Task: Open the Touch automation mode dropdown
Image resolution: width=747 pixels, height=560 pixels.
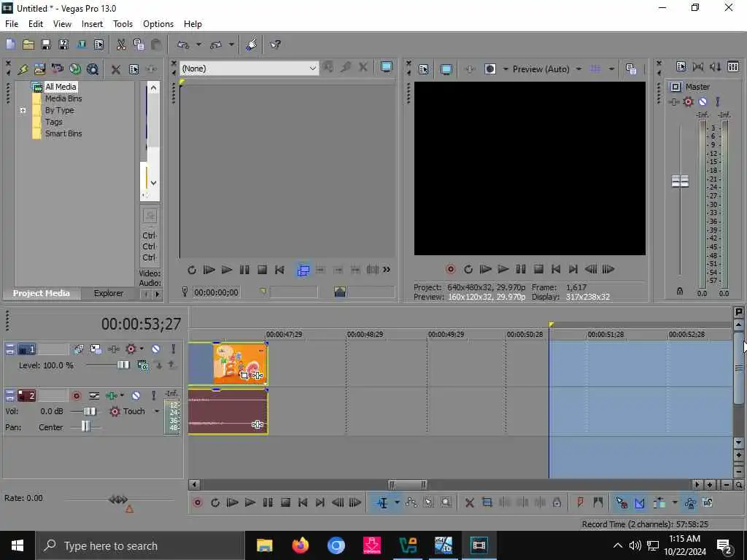Action: point(157,411)
